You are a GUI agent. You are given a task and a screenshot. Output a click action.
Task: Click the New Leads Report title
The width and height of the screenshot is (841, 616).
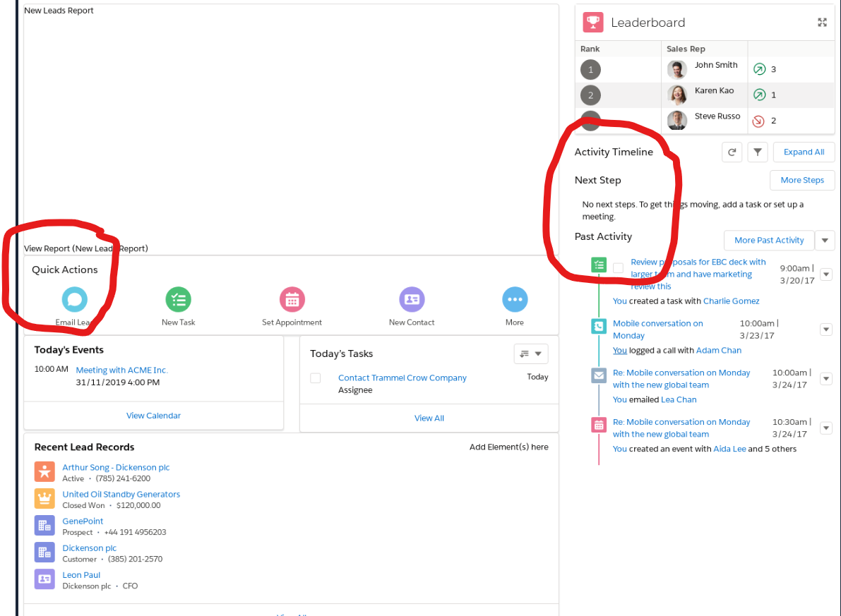click(59, 10)
